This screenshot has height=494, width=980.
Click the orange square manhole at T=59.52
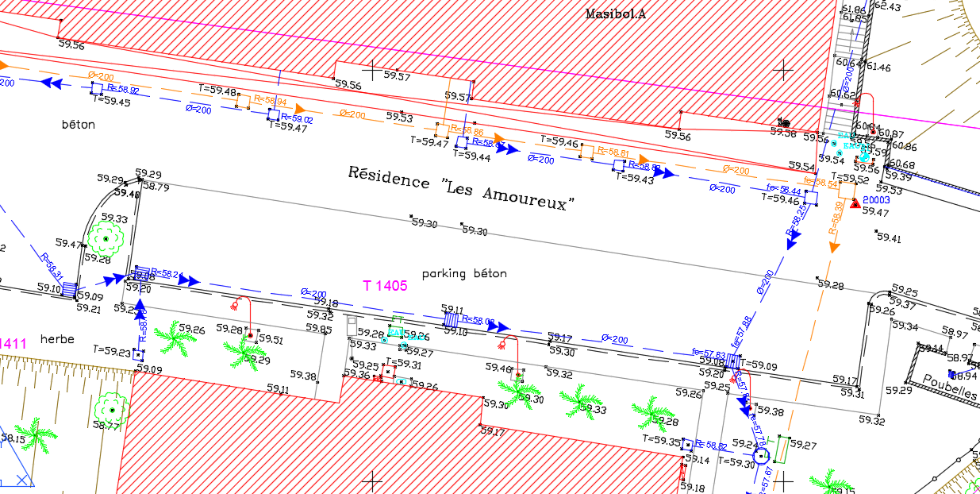pos(845,191)
